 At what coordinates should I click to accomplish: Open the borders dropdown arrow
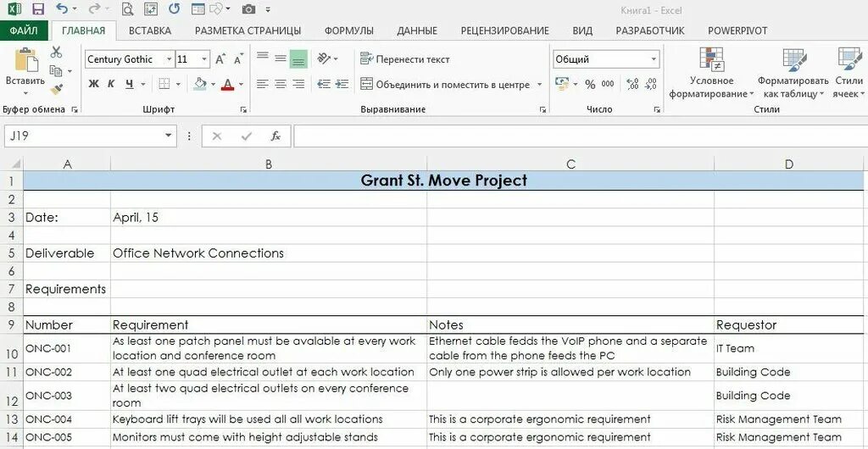tap(178, 85)
